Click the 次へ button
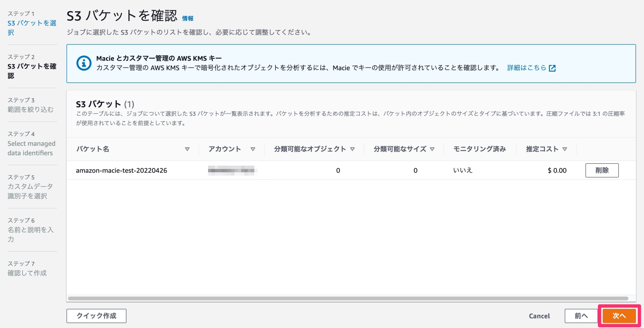 619,316
